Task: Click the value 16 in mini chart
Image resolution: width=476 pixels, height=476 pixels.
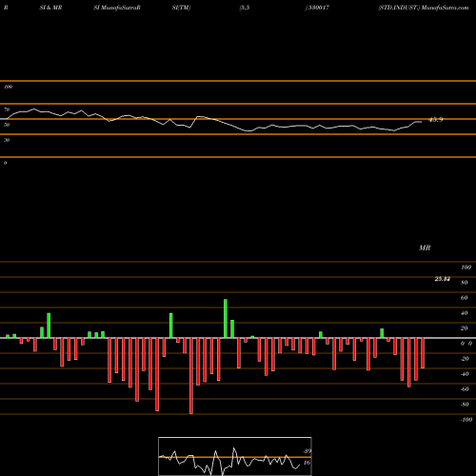Action: click(x=307, y=463)
